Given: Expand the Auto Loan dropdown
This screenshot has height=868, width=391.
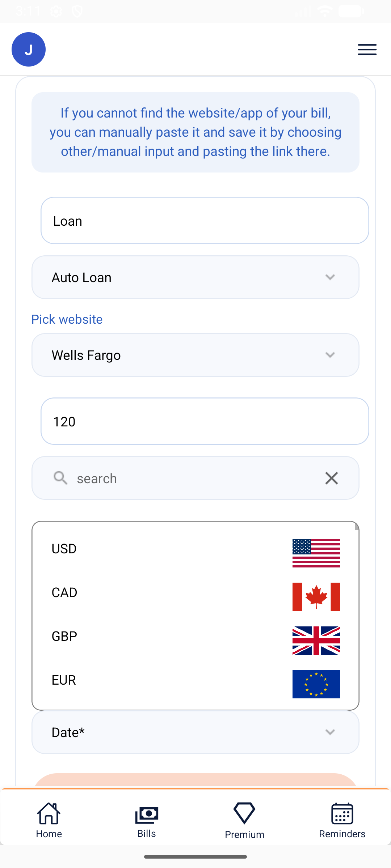Looking at the screenshot, I should [195, 277].
